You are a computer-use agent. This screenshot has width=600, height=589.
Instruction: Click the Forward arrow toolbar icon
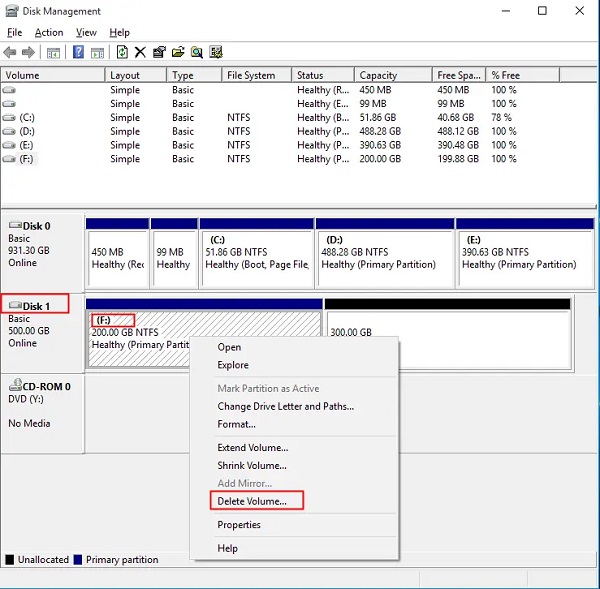pyautogui.click(x=28, y=52)
